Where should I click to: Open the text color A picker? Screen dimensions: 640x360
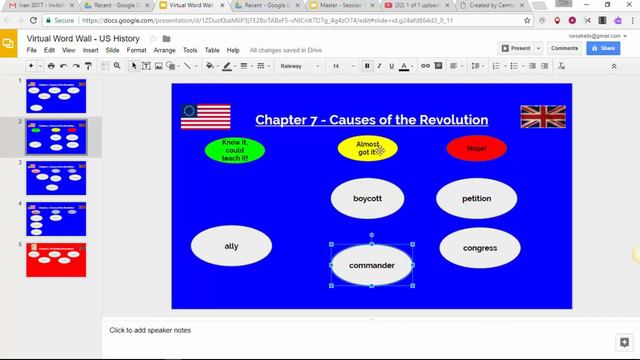[x=404, y=66]
